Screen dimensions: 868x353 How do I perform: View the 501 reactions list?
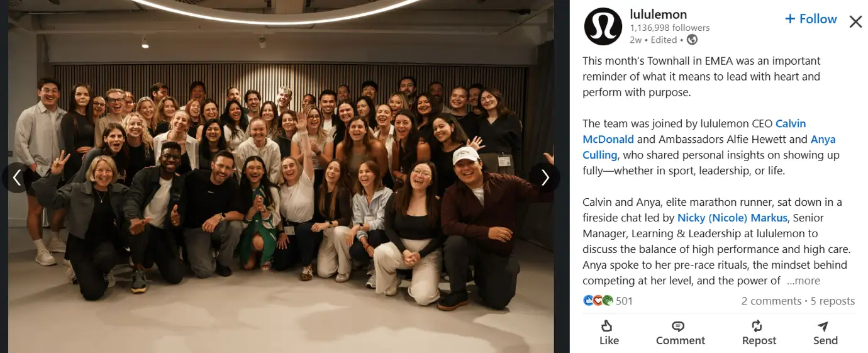tap(624, 301)
